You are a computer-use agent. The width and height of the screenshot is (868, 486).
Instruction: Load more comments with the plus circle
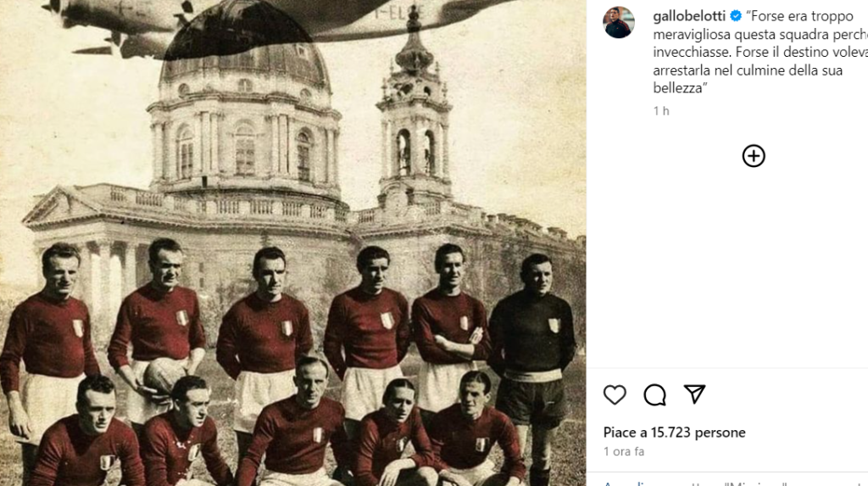(754, 156)
